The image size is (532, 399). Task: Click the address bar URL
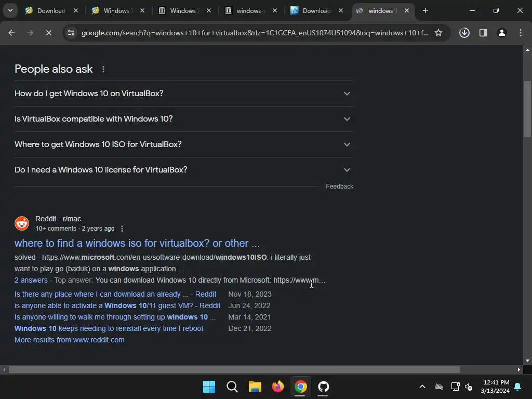tap(255, 33)
